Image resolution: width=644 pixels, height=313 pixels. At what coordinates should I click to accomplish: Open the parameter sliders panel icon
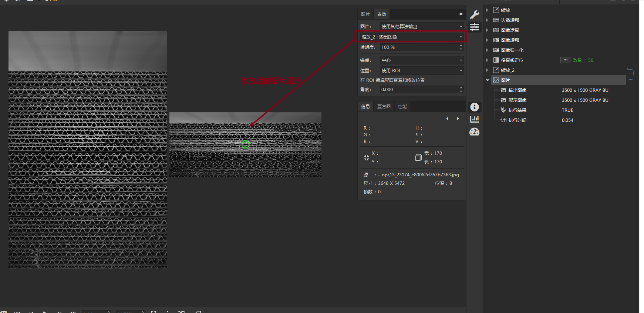point(475,27)
